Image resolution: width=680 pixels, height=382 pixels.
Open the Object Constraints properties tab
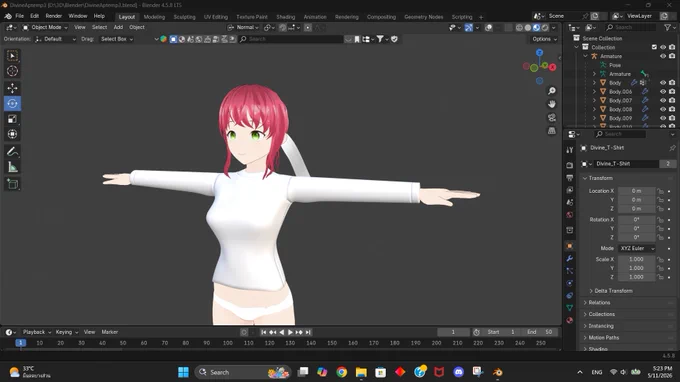coord(570,295)
